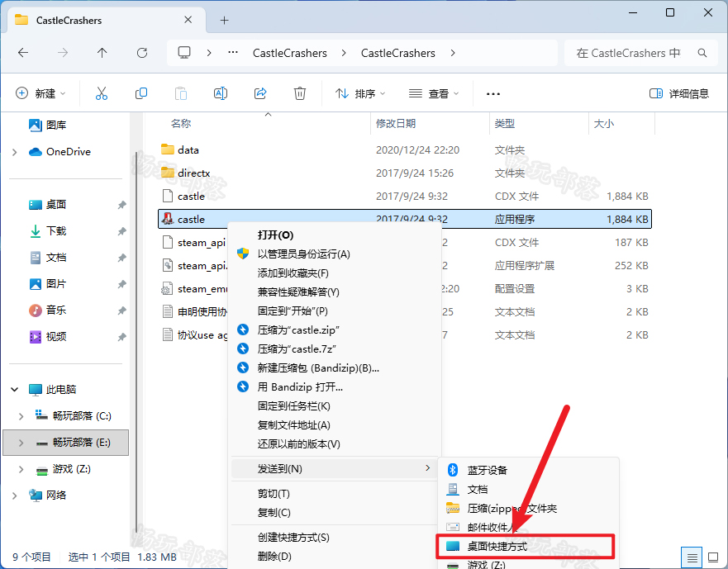
Task: Click the This PC monitor icon in address bar
Action: coord(184,53)
